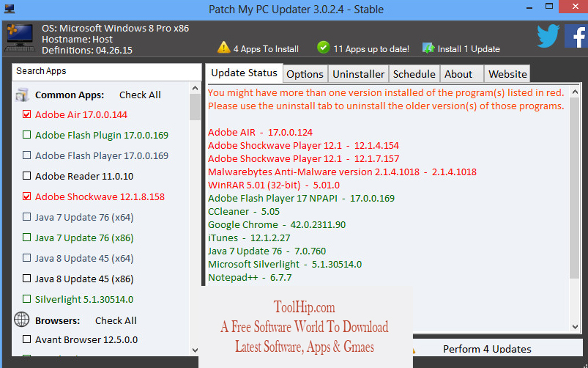Click Check All for Browsers
The width and height of the screenshot is (588, 368).
tap(116, 320)
